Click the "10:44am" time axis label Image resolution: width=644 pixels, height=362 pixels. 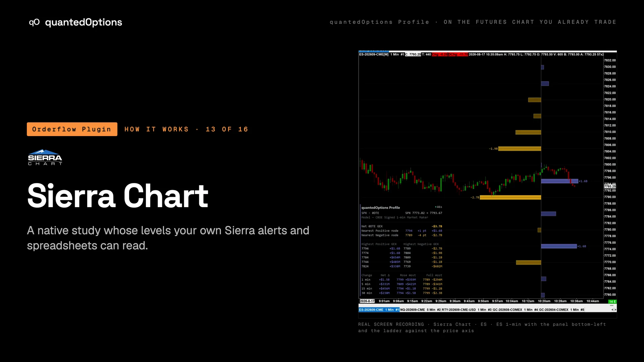point(593,301)
